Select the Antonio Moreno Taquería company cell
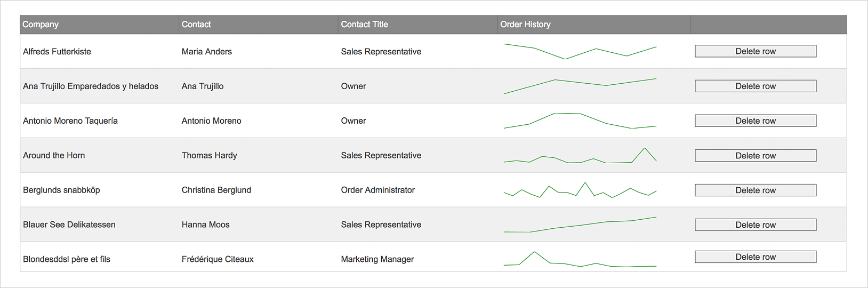Screen dimensions: 868x288 point(70,121)
